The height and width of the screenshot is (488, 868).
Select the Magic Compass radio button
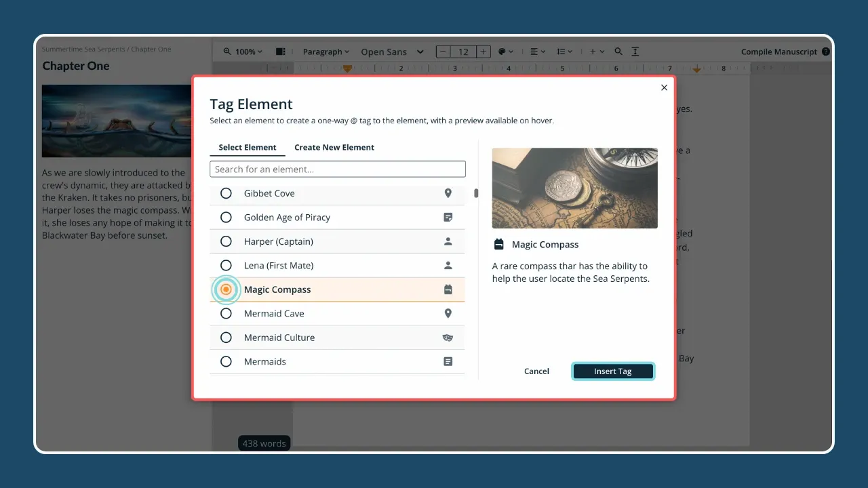tap(226, 289)
